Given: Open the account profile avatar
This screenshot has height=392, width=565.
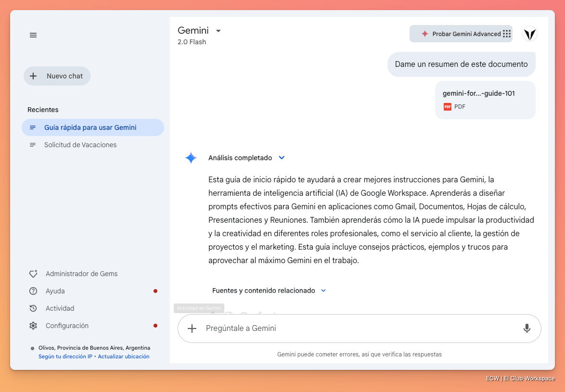Looking at the screenshot, I should pyautogui.click(x=530, y=34).
